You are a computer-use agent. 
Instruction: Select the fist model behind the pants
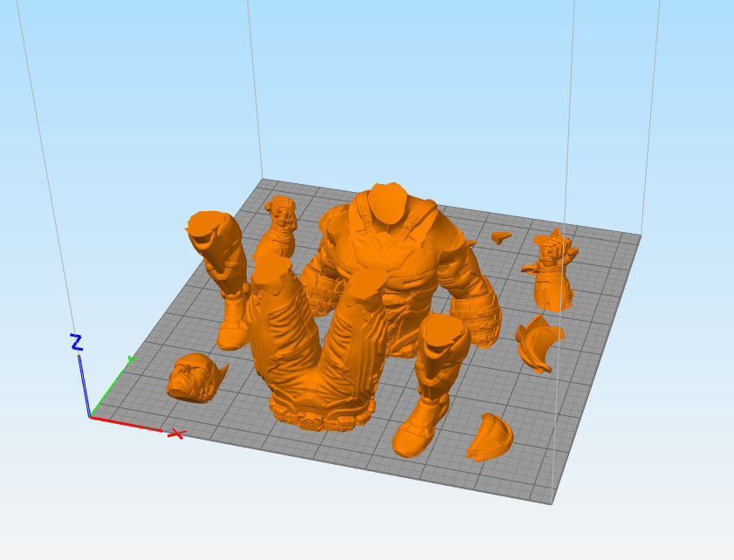coord(279,229)
